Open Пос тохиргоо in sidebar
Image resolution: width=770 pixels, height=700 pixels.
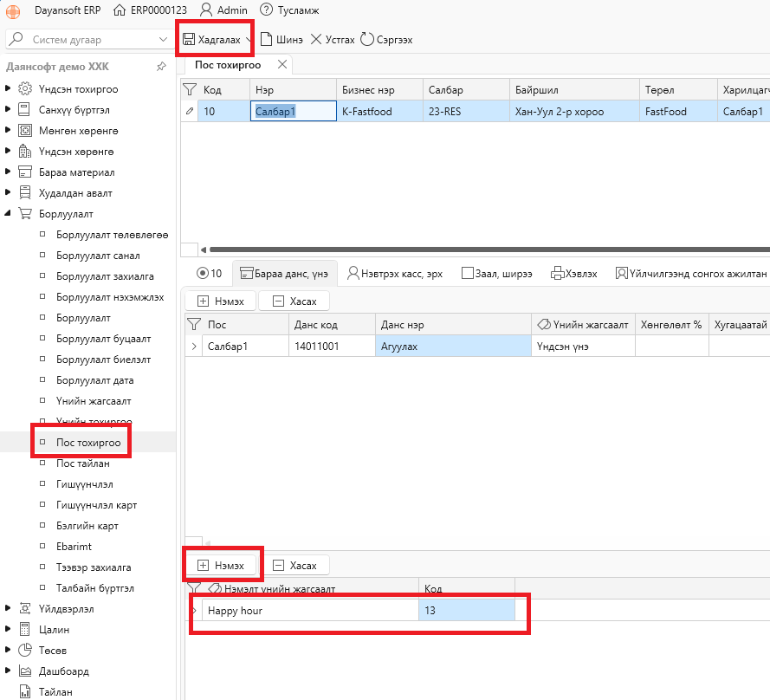87,442
